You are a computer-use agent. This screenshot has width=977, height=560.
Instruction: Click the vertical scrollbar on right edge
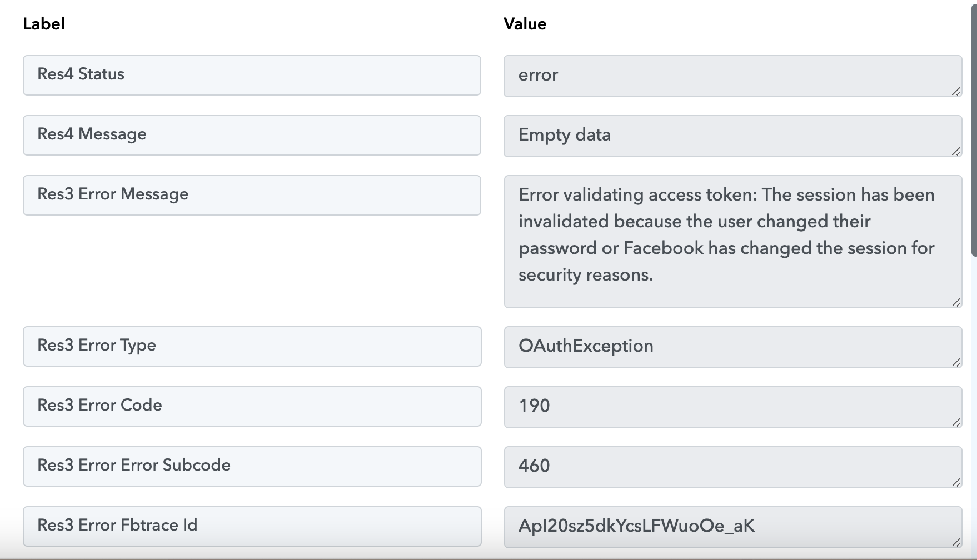click(x=974, y=128)
